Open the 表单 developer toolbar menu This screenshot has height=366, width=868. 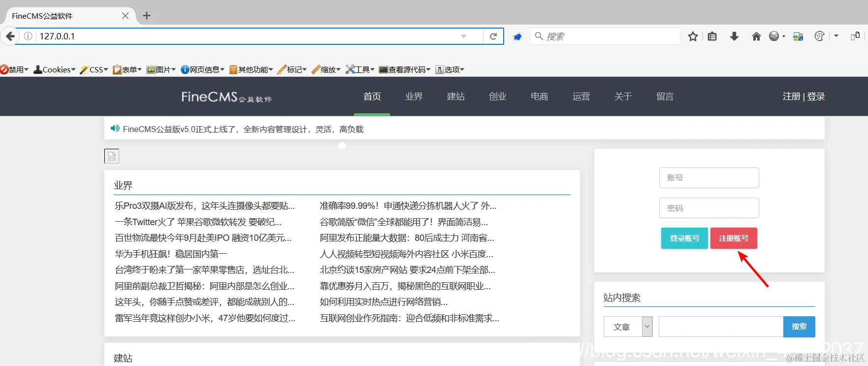[127, 69]
